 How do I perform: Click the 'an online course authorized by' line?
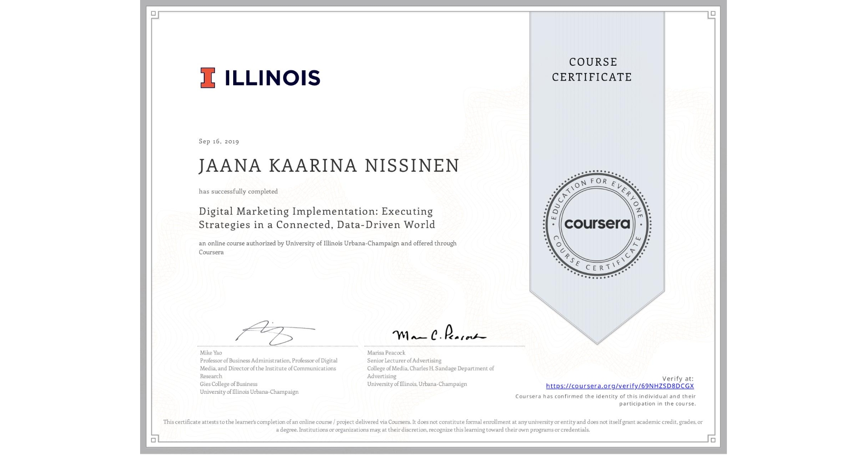click(328, 243)
